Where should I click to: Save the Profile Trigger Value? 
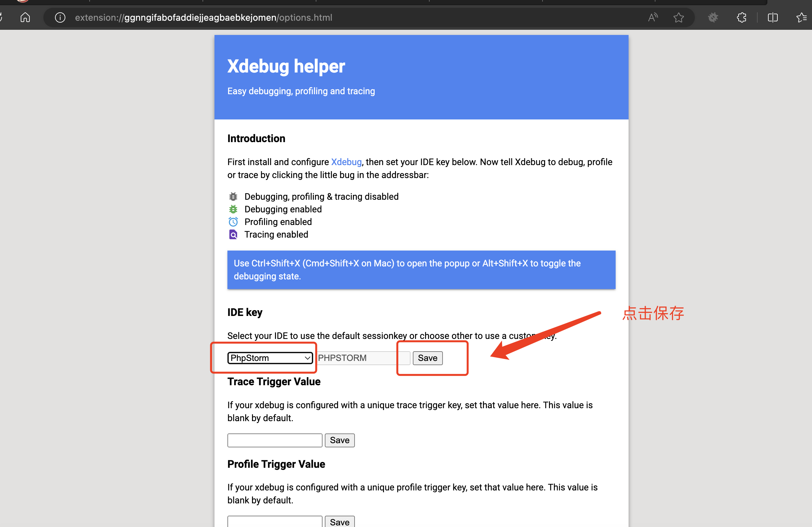pos(339,521)
